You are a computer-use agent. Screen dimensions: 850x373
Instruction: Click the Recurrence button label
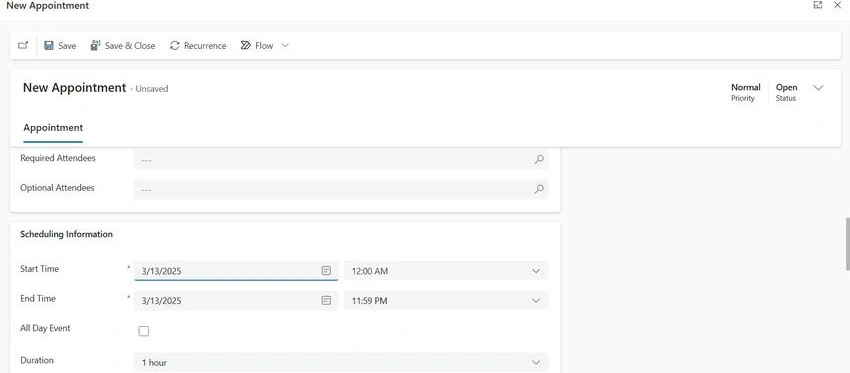pos(205,46)
